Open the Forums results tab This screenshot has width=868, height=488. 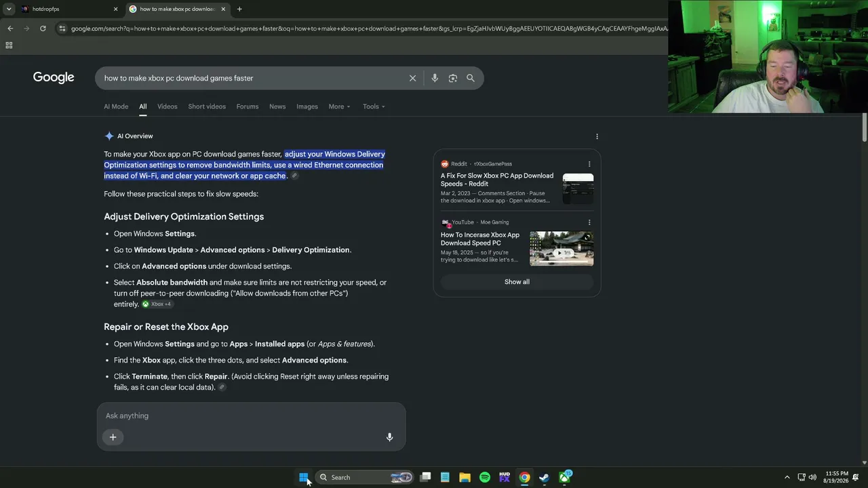pos(248,106)
